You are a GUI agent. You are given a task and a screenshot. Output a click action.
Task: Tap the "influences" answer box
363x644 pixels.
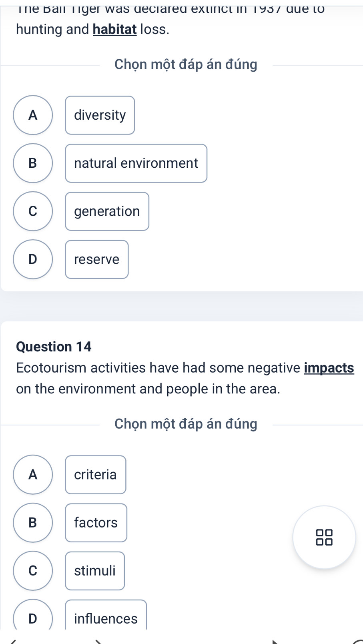(x=106, y=616)
